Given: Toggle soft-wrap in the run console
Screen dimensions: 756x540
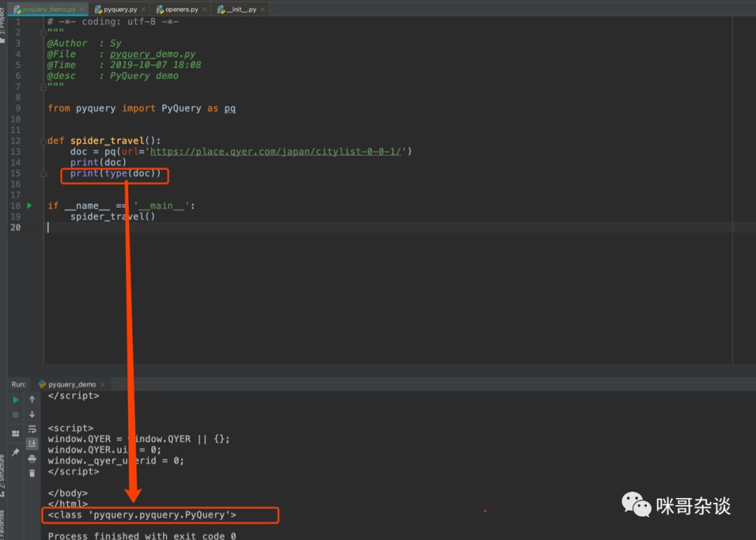Looking at the screenshot, I should point(31,429).
